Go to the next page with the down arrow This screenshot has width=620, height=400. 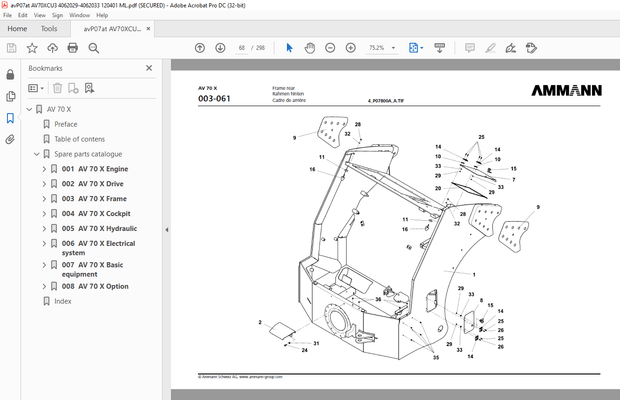point(220,48)
